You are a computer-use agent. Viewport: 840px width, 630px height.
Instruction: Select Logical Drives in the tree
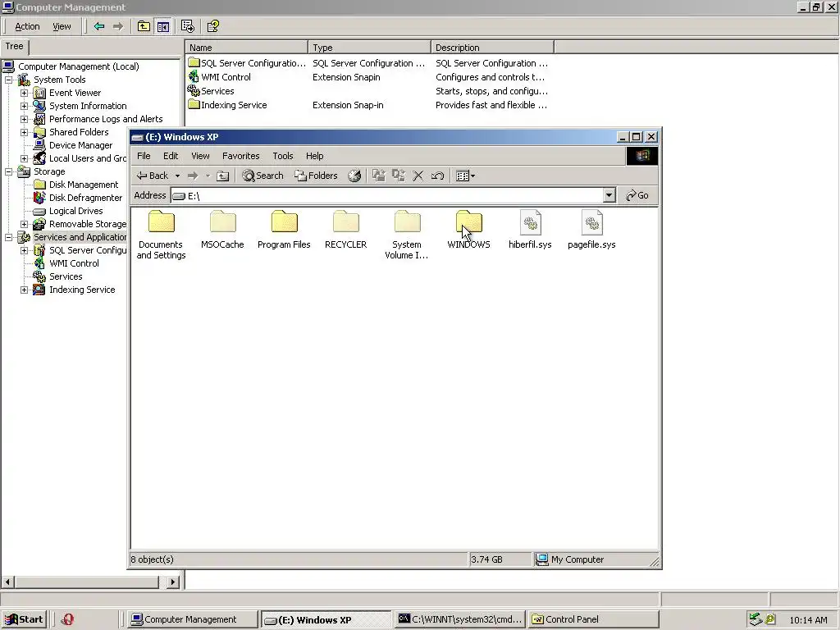click(x=76, y=211)
